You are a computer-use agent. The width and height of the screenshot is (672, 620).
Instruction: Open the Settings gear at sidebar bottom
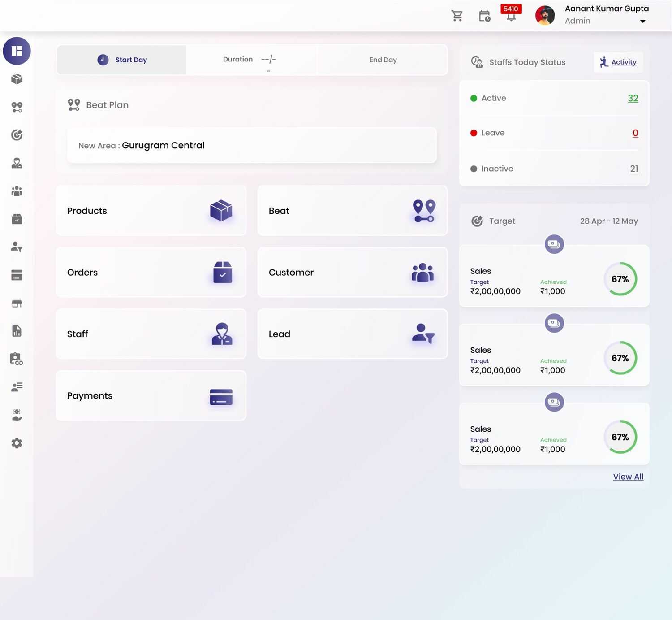point(17,443)
